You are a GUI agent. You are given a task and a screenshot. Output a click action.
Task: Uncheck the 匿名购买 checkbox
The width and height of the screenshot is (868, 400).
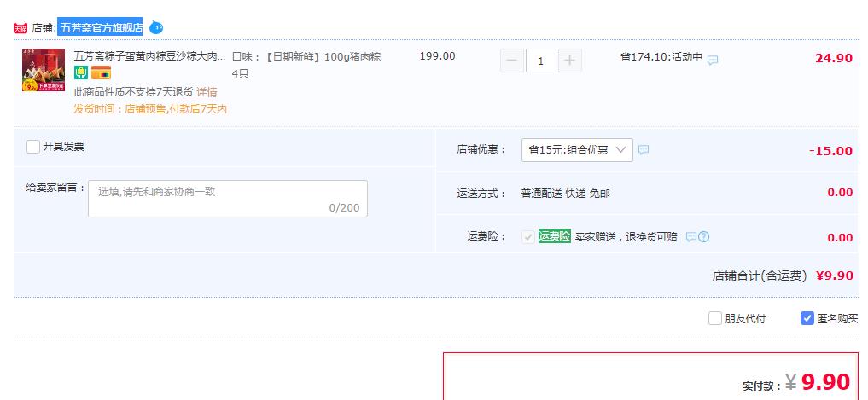(x=807, y=318)
